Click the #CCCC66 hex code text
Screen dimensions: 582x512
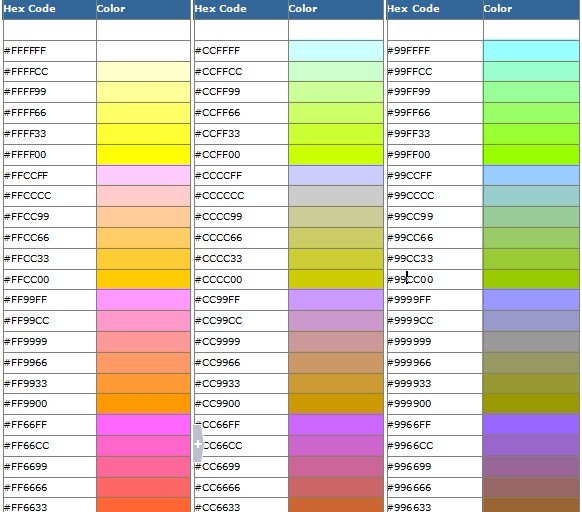[x=219, y=238]
